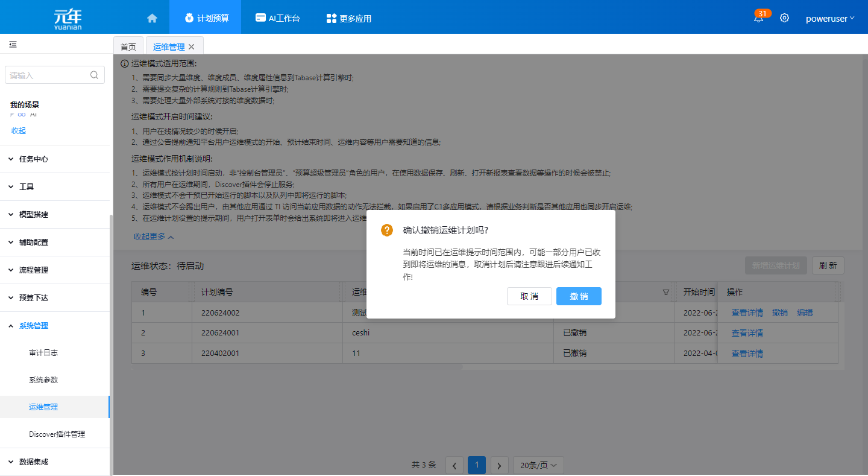Open the AI工作台 top menu
The width and height of the screenshot is (868, 476).
277,18
